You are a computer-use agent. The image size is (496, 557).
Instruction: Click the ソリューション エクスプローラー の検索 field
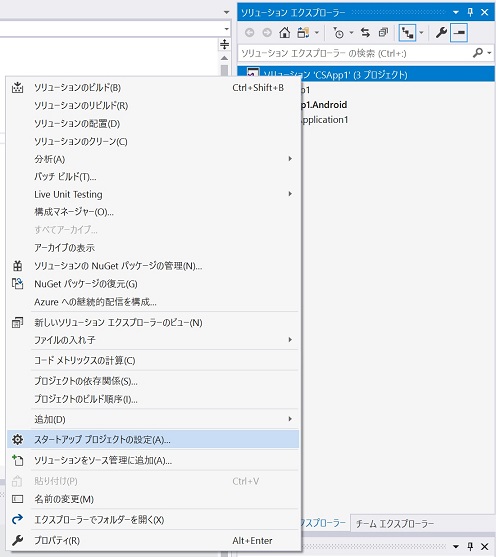pos(355,53)
